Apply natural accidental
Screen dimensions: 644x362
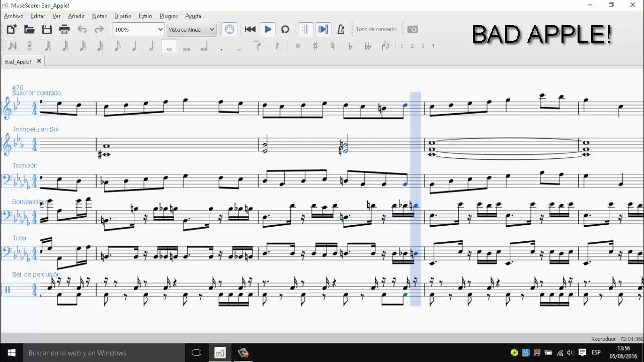coord(333,46)
